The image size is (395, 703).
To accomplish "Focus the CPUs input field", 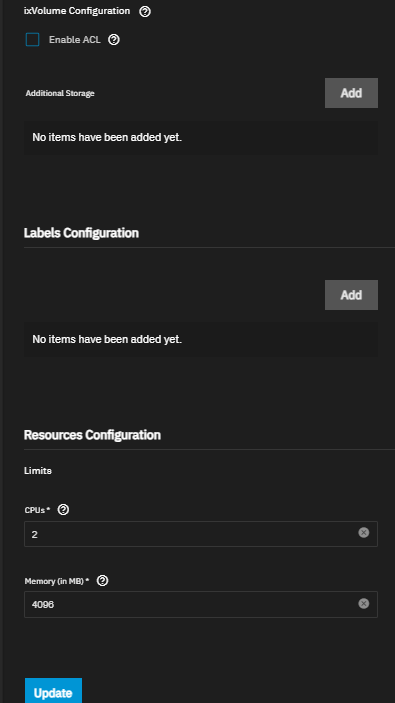I will coord(201,534).
